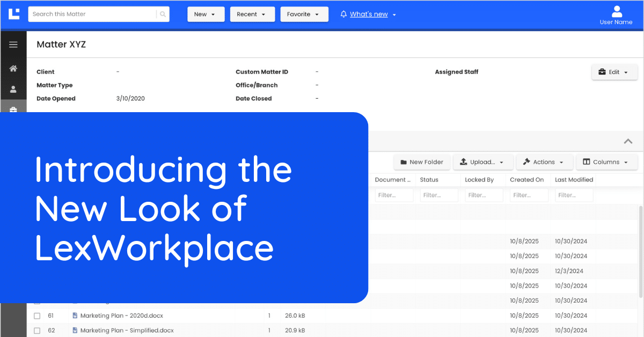The image size is (644, 337).
Task: Open the New dropdown menu
Action: tap(206, 14)
